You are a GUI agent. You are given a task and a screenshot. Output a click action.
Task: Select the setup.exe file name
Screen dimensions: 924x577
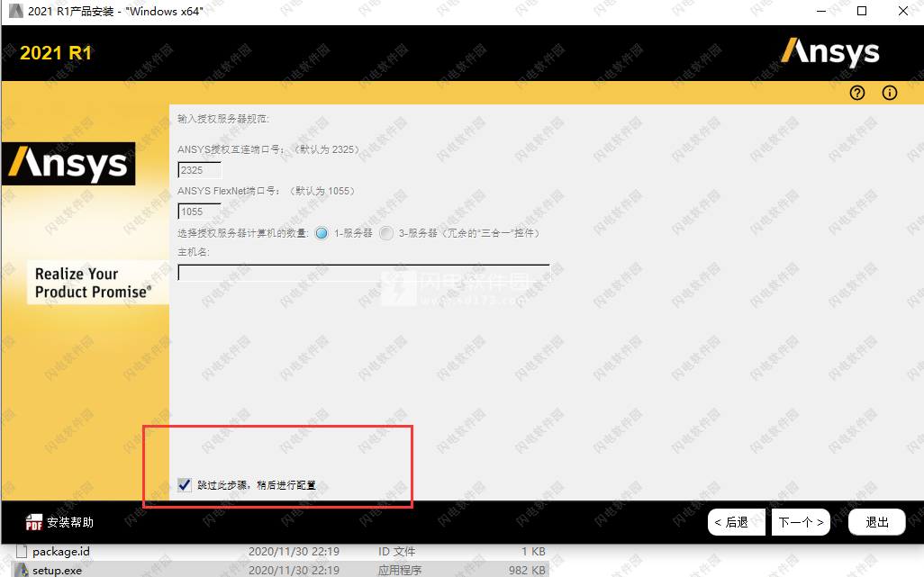(x=57, y=571)
